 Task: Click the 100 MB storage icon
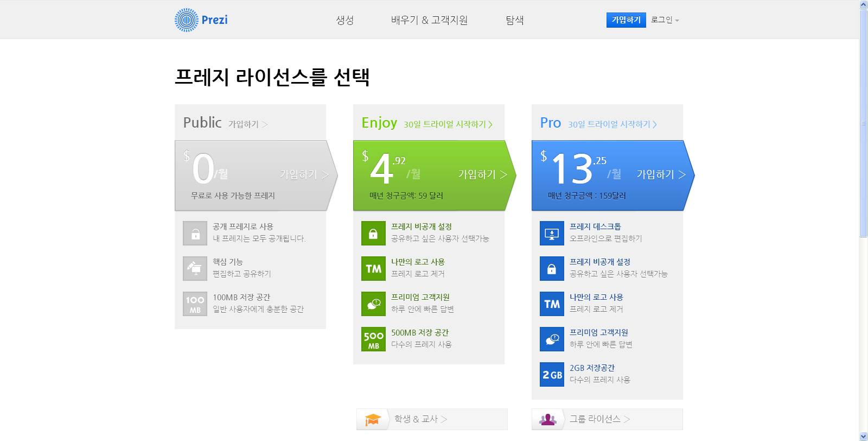coord(195,304)
